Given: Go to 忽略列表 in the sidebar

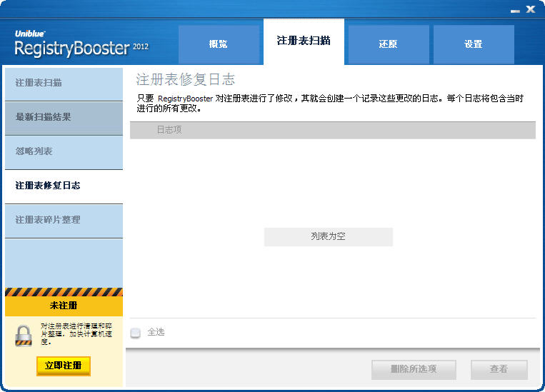Looking at the screenshot, I should point(64,152).
